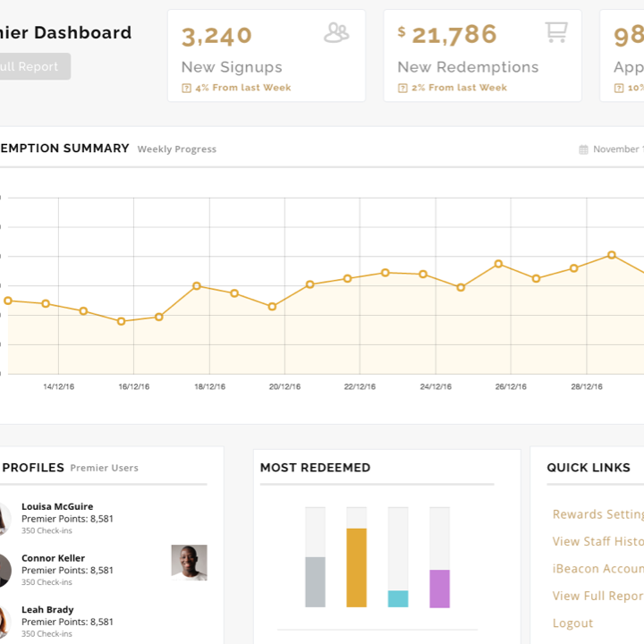Open the View Staff History link
Image resolution: width=644 pixels, height=644 pixels.
tap(597, 541)
